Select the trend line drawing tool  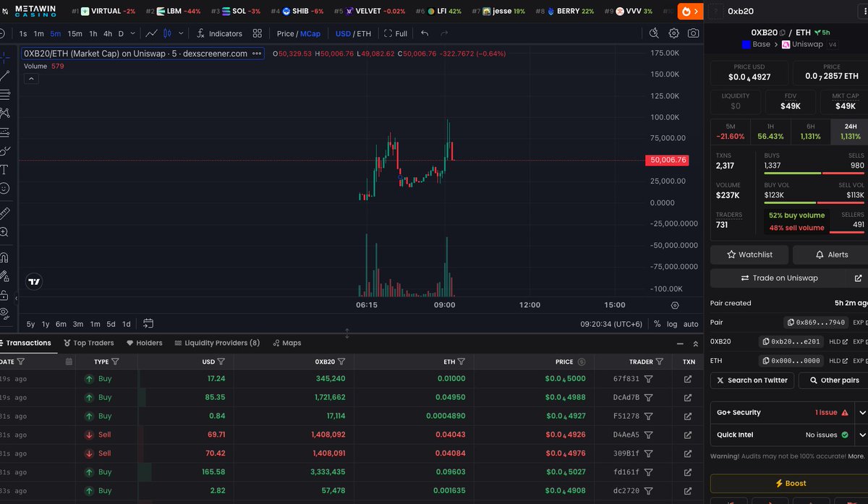click(x=4, y=74)
